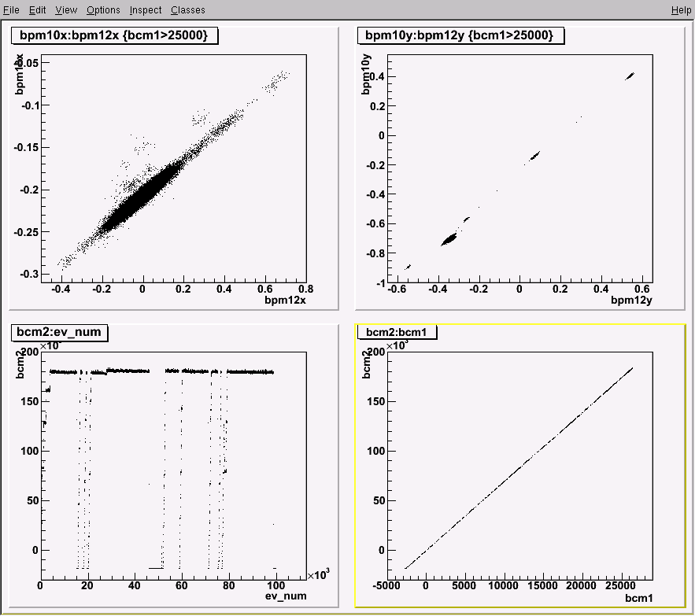Click the bpm10y versus bpm12y scatter plot

click(x=520, y=168)
